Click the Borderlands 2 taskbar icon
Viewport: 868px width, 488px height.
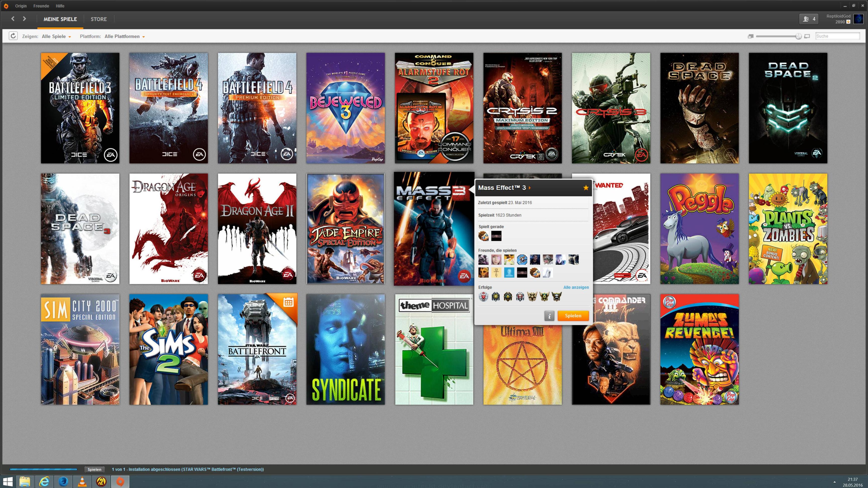coord(101,482)
